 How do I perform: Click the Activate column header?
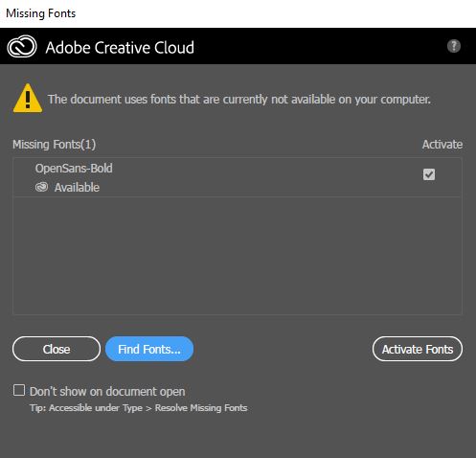[442, 145]
